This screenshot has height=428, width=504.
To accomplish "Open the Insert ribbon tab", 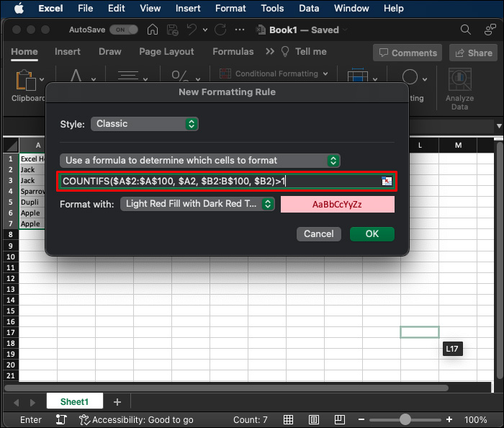I will [68, 52].
